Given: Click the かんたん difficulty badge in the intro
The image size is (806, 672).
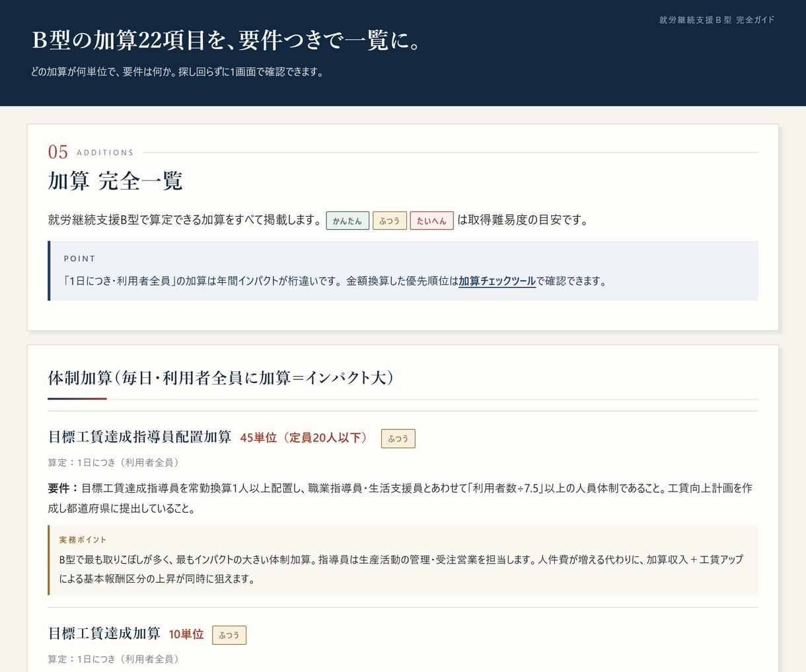Looking at the screenshot, I should point(348,221).
